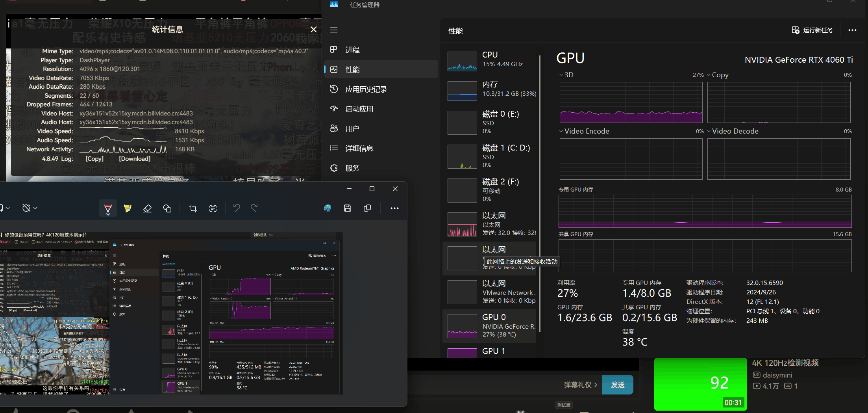This screenshot has height=413, width=868.
Task: Expand the Video Decode graph dropdown
Action: [x=709, y=131]
